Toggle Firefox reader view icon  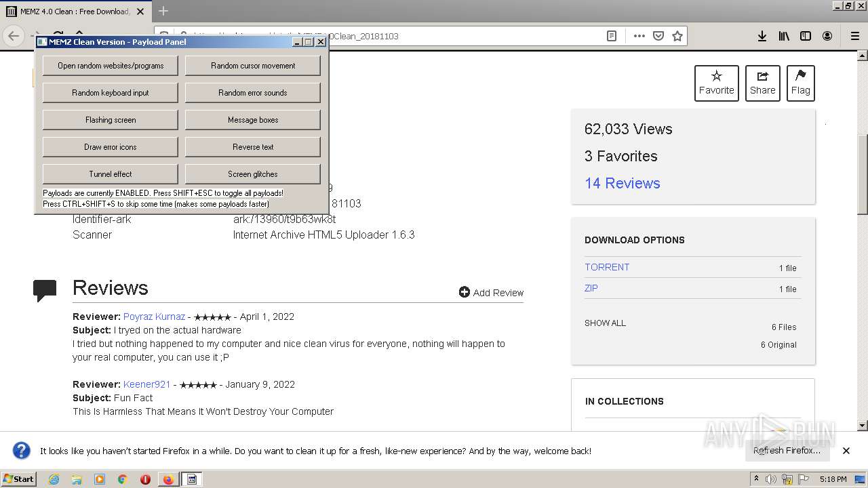tap(612, 36)
